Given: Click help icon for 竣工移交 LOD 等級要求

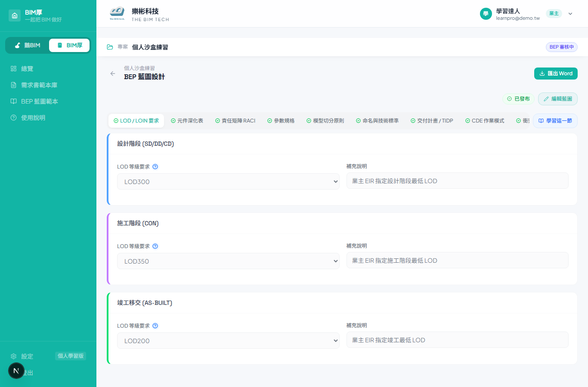Looking at the screenshot, I should (x=155, y=326).
